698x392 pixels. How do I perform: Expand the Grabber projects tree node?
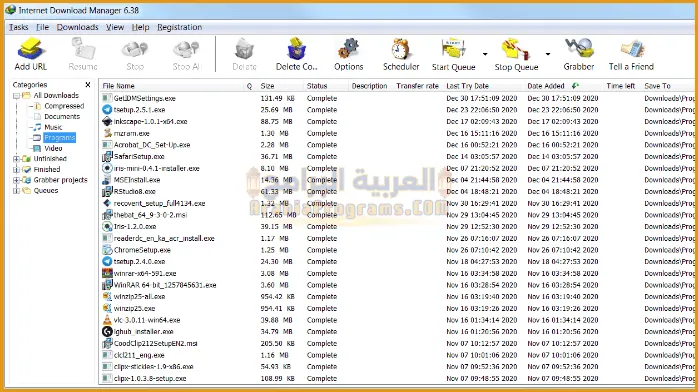point(16,180)
